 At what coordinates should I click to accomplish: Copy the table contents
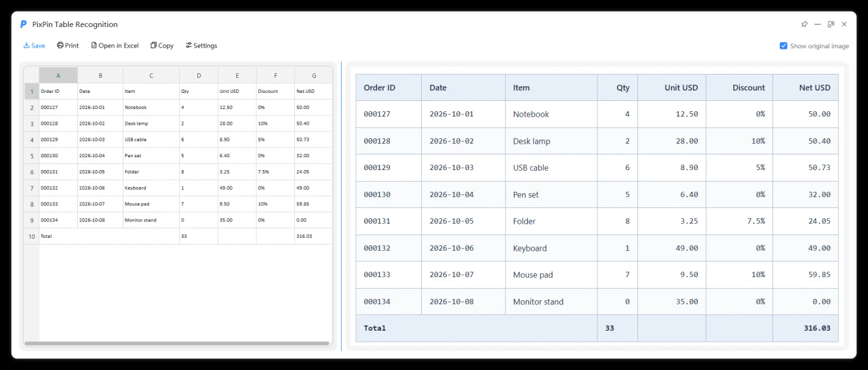click(x=162, y=45)
